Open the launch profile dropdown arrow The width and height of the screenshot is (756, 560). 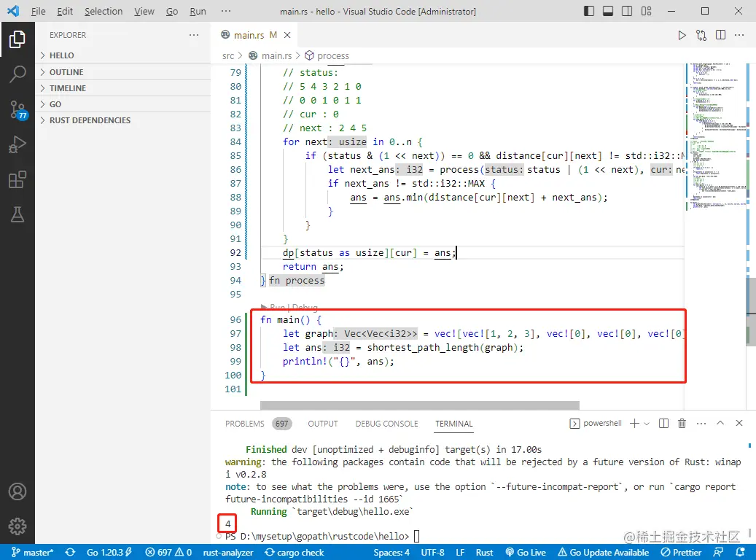[647, 424]
